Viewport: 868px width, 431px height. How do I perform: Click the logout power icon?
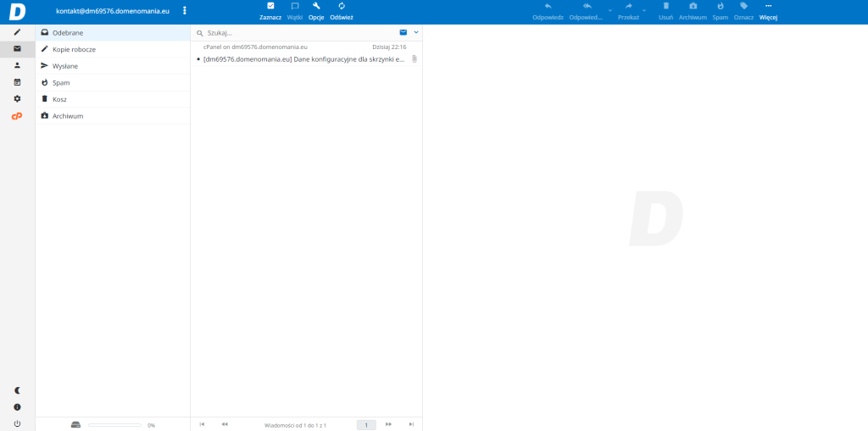pyautogui.click(x=17, y=424)
